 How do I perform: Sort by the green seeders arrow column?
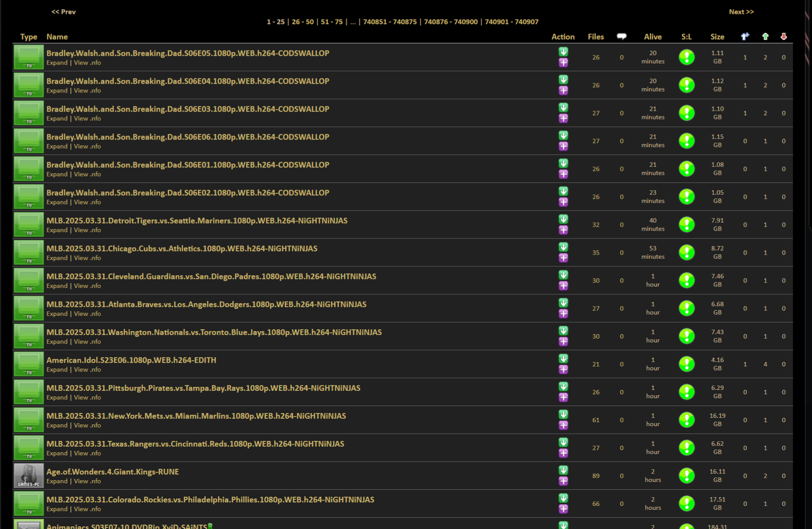765,37
